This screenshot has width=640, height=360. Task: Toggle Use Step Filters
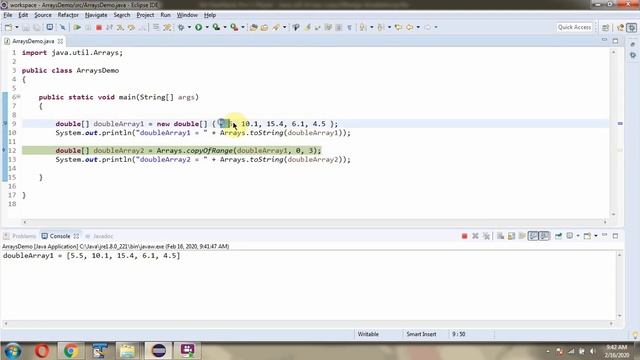coord(167,27)
